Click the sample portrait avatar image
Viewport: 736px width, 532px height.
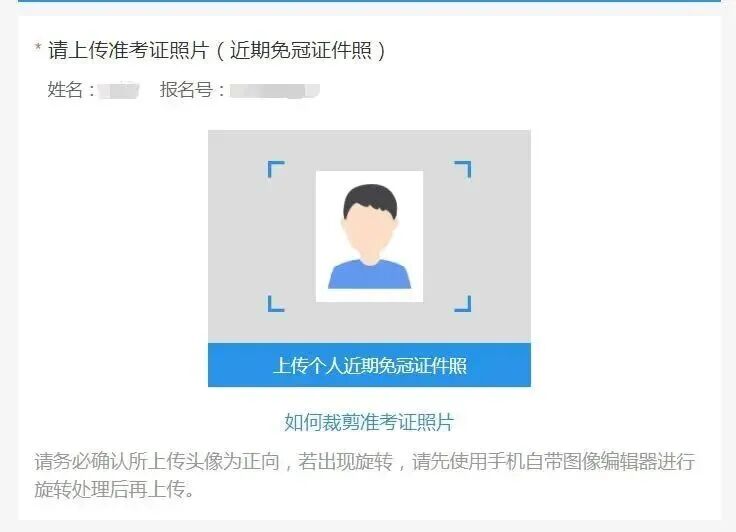point(369,236)
